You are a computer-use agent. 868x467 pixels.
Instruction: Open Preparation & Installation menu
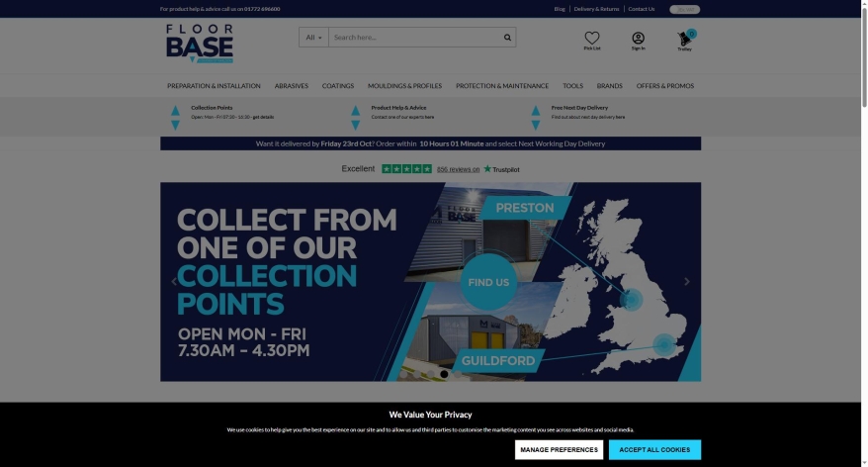tap(214, 86)
